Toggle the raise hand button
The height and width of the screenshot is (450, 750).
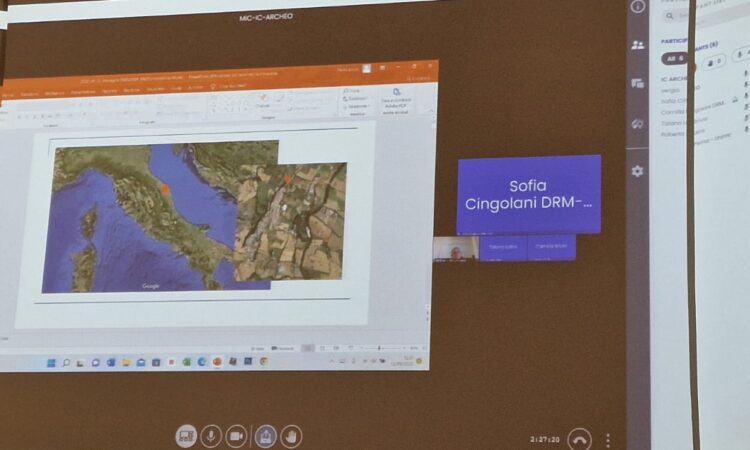click(x=291, y=436)
